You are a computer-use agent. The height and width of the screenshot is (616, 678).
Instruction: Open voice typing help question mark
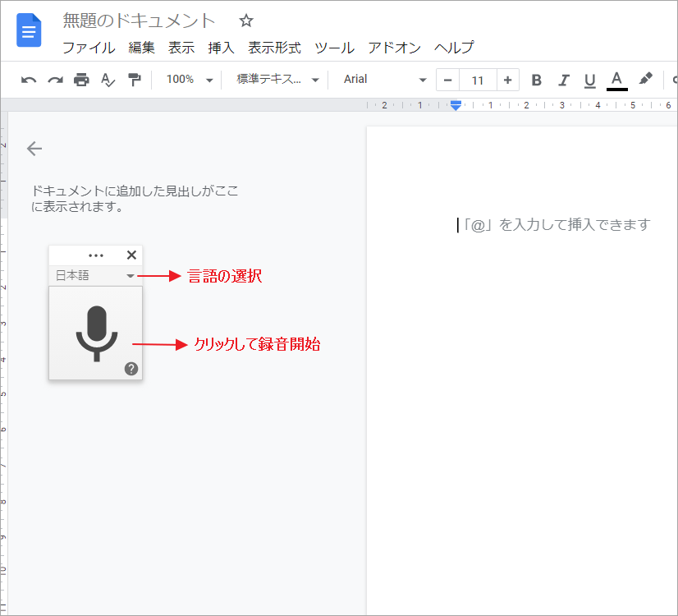(x=131, y=369)
